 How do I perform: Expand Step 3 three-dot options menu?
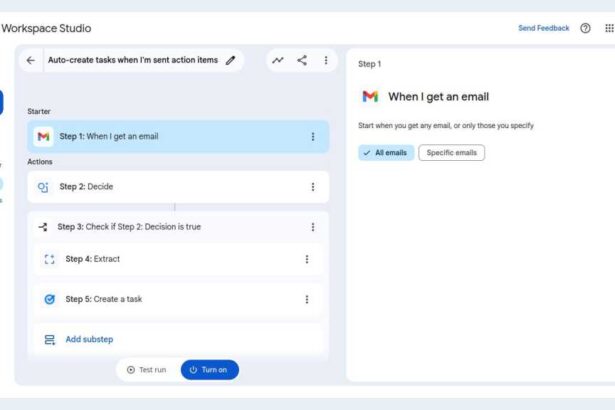point(312,227)
